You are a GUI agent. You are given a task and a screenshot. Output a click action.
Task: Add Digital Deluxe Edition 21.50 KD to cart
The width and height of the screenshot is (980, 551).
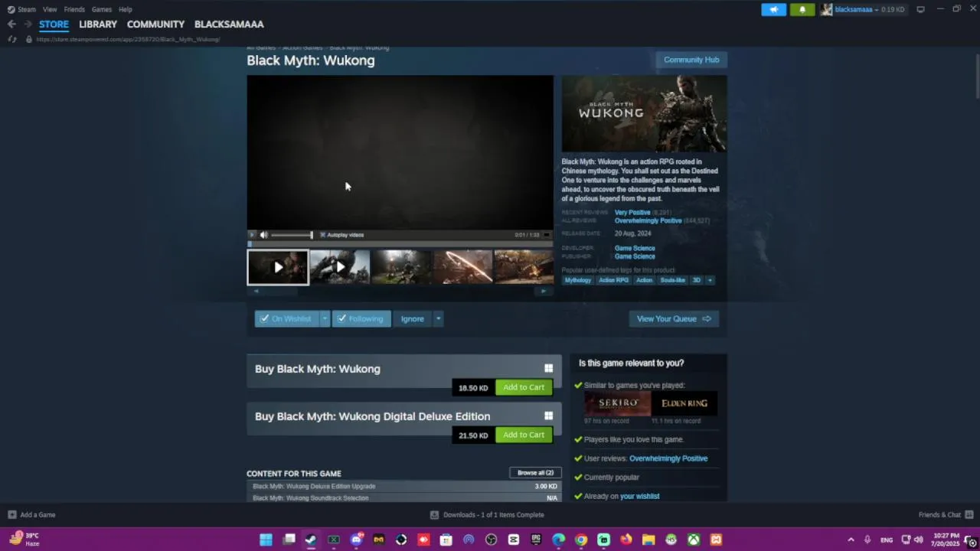(x=524, y=435)
